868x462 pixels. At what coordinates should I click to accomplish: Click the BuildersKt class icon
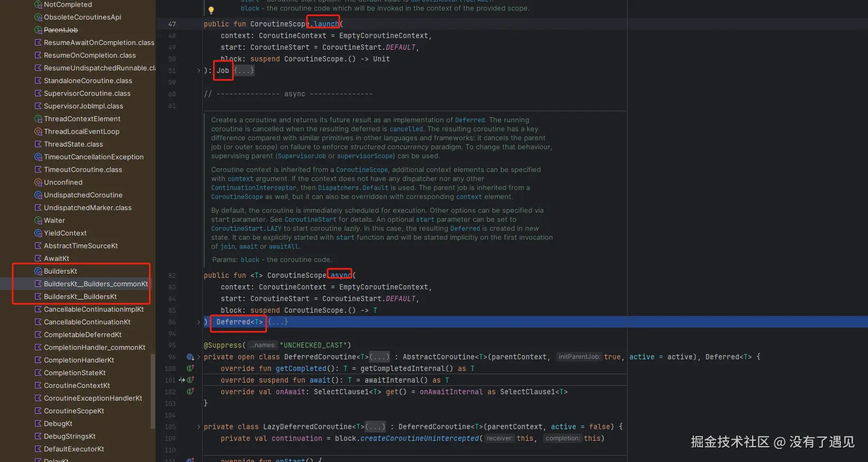point(38,271)
